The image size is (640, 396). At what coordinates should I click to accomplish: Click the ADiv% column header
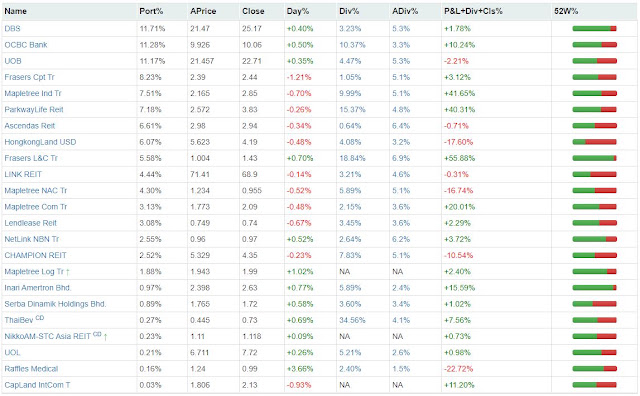click(x=405, y=11)
